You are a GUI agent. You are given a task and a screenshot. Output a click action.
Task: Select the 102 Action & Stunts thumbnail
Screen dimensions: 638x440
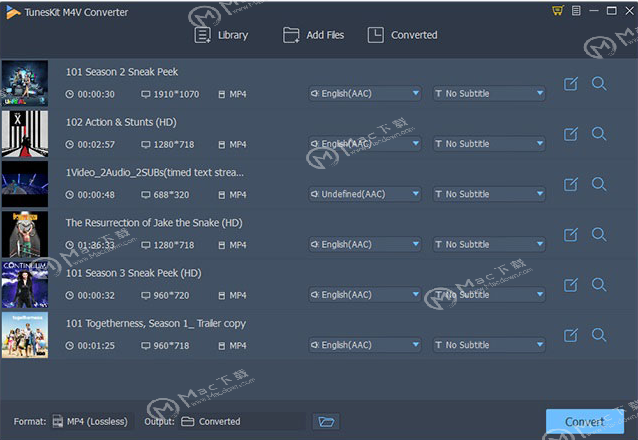tap(25, 134)
